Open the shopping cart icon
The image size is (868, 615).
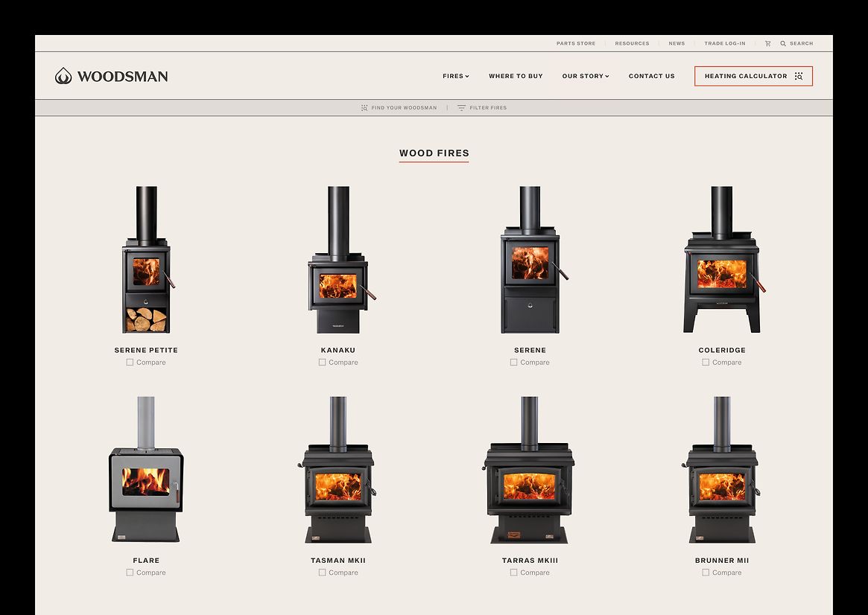pyautogui.click(x=767, y=44)
